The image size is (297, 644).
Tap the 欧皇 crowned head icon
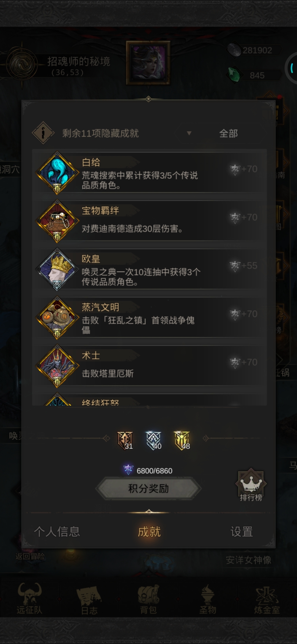coord(57,269)
